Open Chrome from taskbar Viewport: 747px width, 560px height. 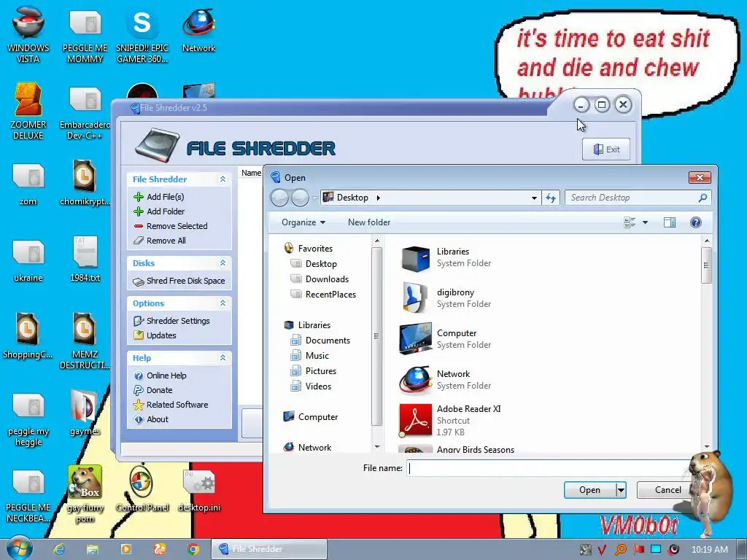click(x=193, y=549)
